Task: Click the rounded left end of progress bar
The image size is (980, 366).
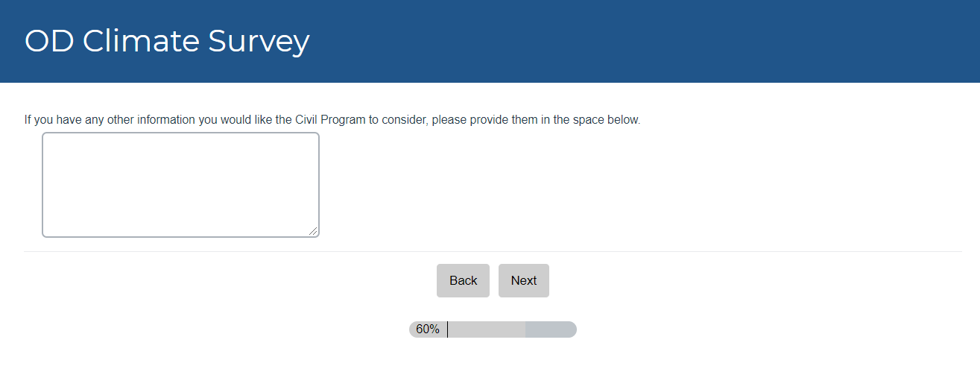Action: pos(413,329)
